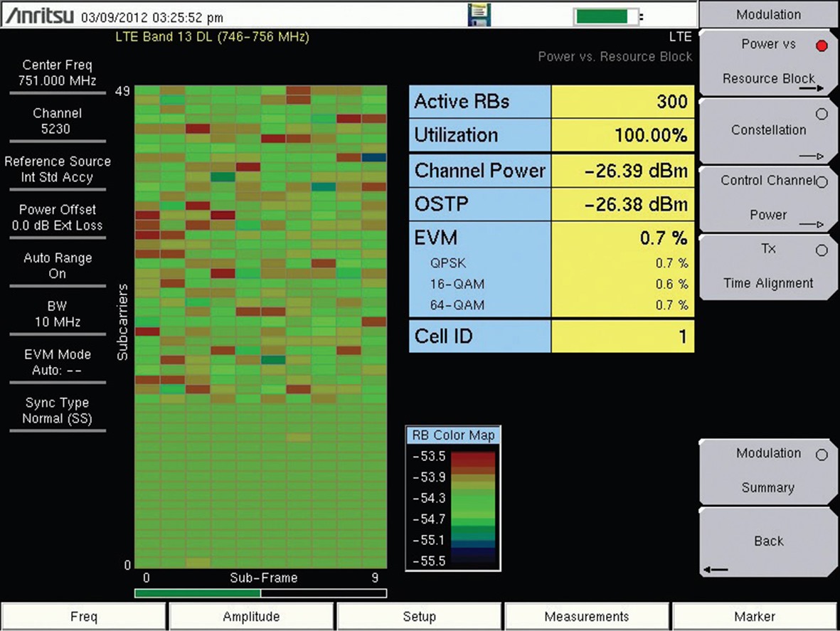
Task: Click the Center Freq 751.000 MHz setting
Action: (57, 73)
